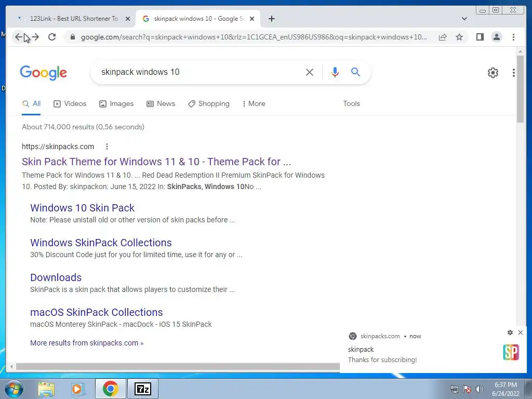Close the skinpack windows 10 Google tab
Image resolution: width=532 pixels, height=399 pixels.
click(252, 19)
